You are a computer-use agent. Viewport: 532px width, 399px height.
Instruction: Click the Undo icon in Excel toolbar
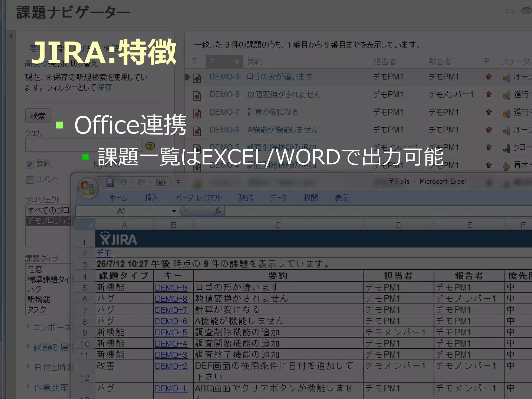(123, 183)
